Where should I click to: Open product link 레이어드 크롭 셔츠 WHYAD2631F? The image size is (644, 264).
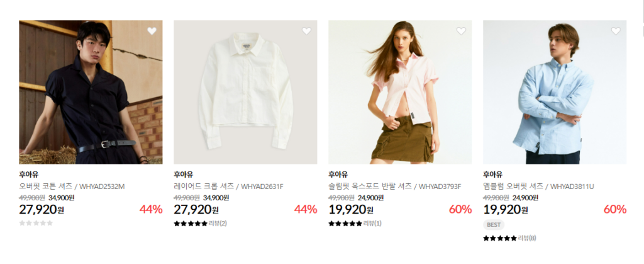[x=228, y=187]
